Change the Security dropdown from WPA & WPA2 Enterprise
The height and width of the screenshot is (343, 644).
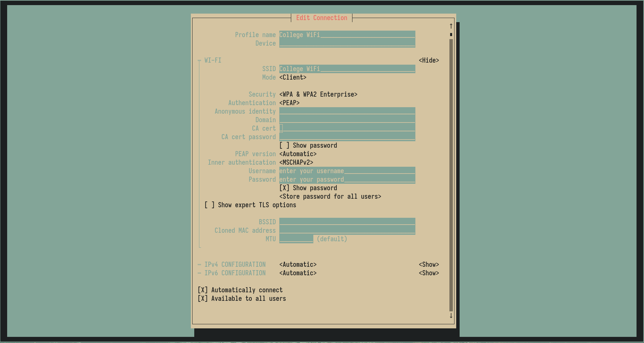click(318, 94)
